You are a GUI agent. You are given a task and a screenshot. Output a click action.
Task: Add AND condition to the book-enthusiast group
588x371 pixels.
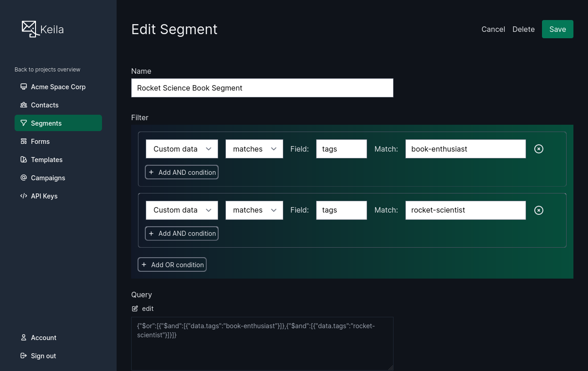(182, 172)
